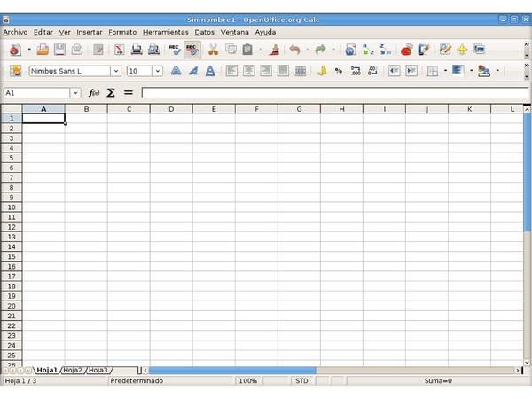This screenshot has height=399, width=532.
Task: Open the Navigator star icon
Action: pos(462,50)
